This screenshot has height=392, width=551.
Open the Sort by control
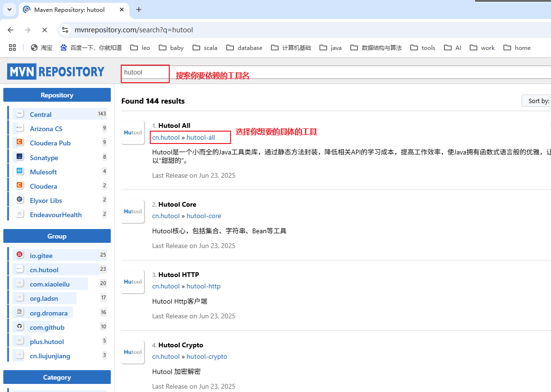[536, 101]
